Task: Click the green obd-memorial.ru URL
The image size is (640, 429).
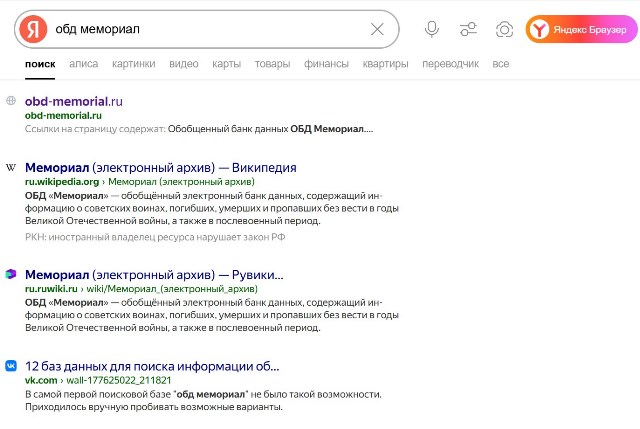Action: 63,116
